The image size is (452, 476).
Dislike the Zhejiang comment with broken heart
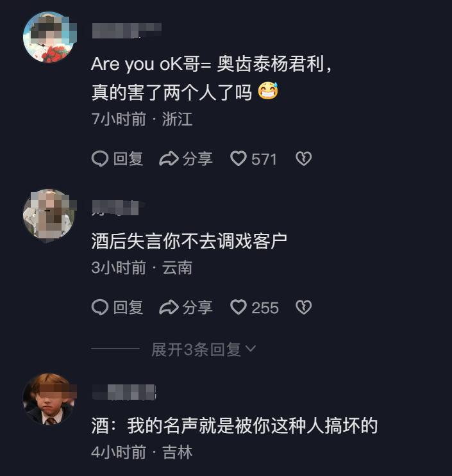click(x=303, y=159)
